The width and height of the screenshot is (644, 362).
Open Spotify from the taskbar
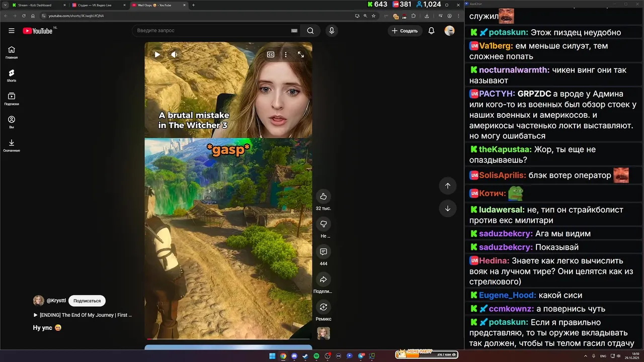316,356
